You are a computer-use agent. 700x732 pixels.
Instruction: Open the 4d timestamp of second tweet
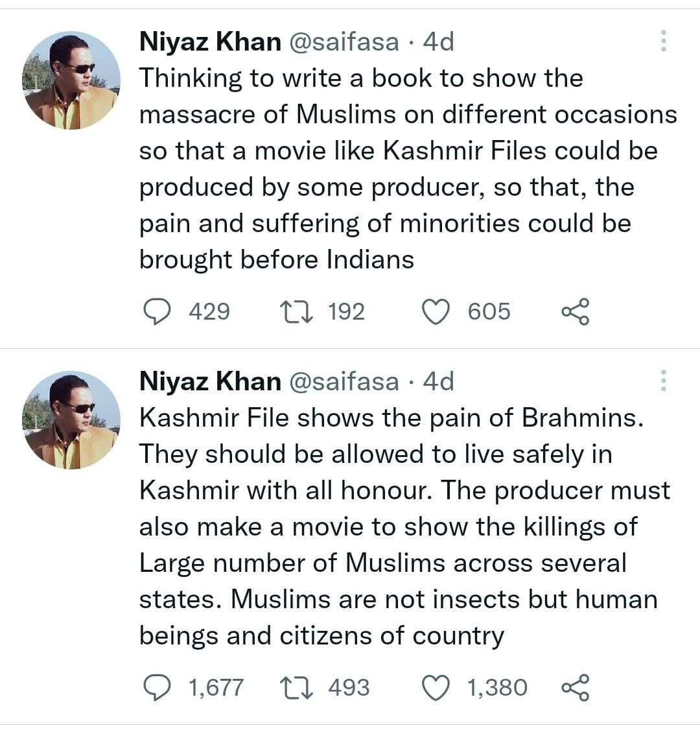pyautogui.click(x=438, y=381)
